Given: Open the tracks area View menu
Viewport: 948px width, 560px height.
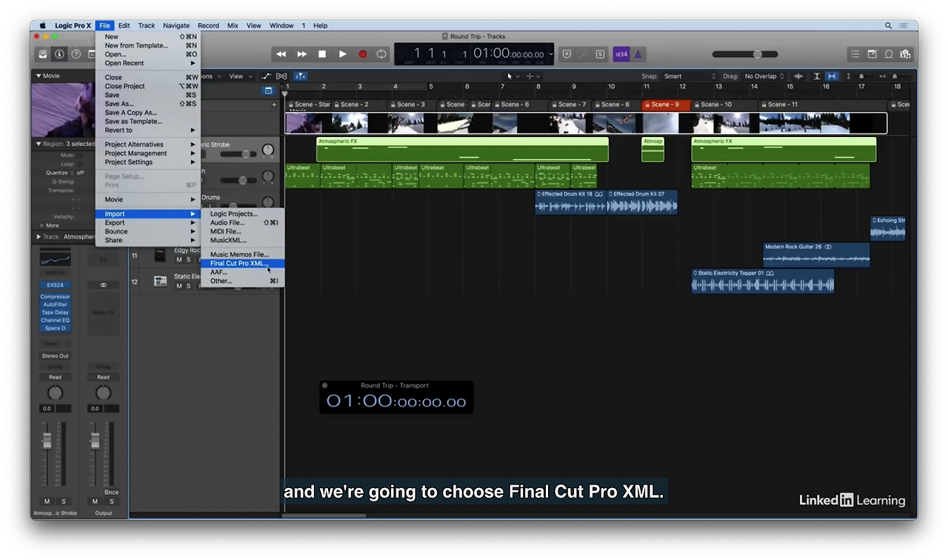Looking at the screenshot, I should tap(240, 76).
